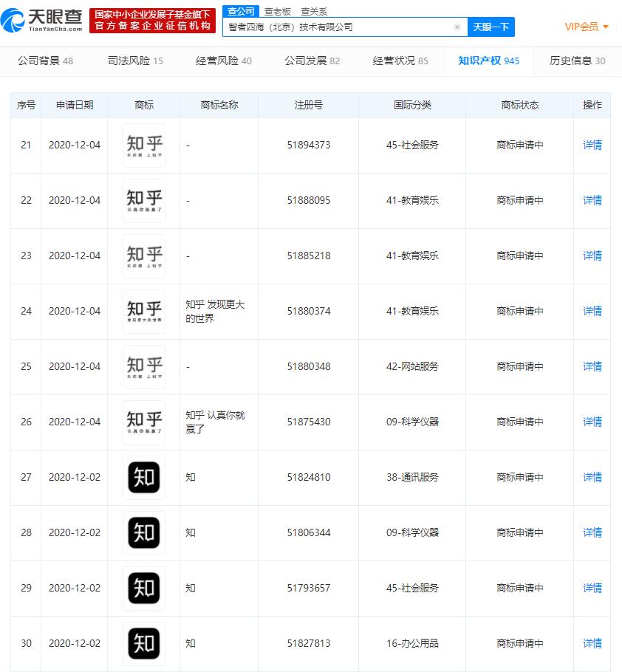Open 详情 for registration number 51894373
Image resolution: width=622 pixels, height=672 pixels.
click(591, 145)
